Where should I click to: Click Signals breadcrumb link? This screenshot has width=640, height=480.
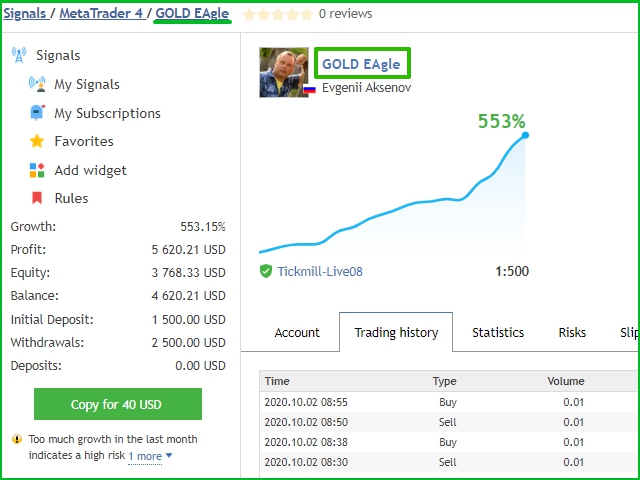[x=25, y=13]
